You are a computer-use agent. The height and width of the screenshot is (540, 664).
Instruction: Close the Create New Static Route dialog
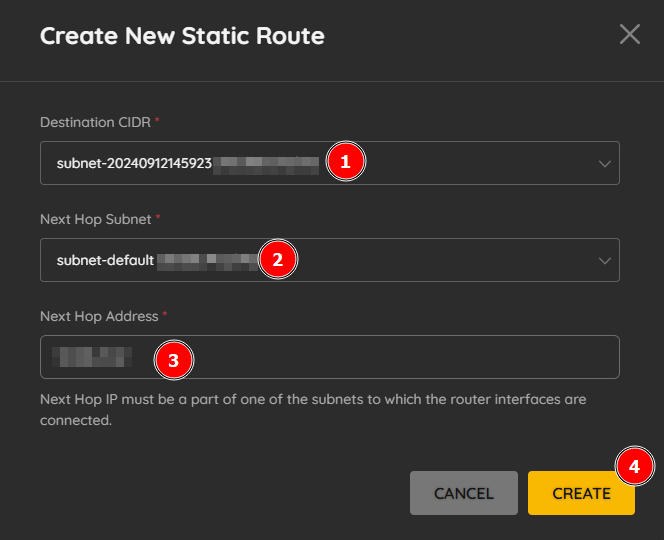click(630, 34)
